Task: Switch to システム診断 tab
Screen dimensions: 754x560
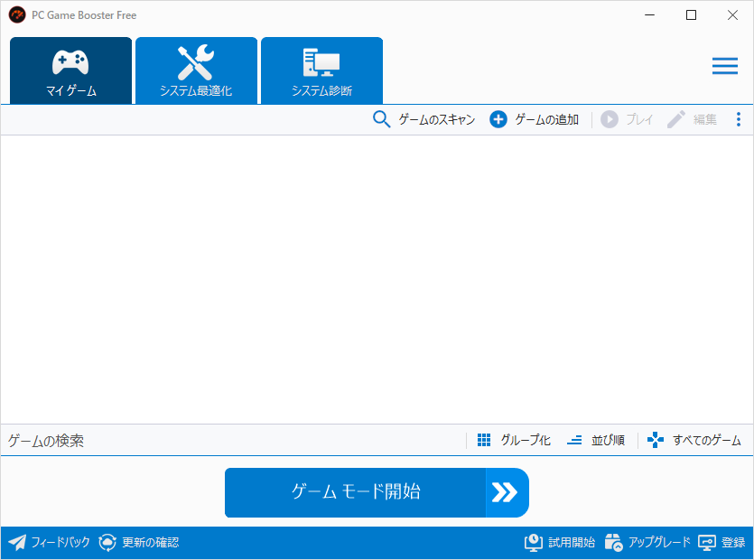Action: (321, 70)
